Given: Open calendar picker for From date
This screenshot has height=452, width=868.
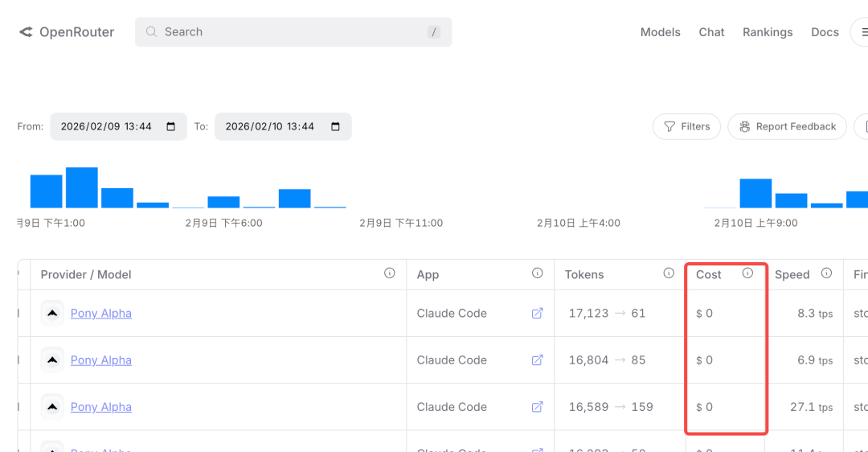Looking at the screenshot, I should 171,126.
